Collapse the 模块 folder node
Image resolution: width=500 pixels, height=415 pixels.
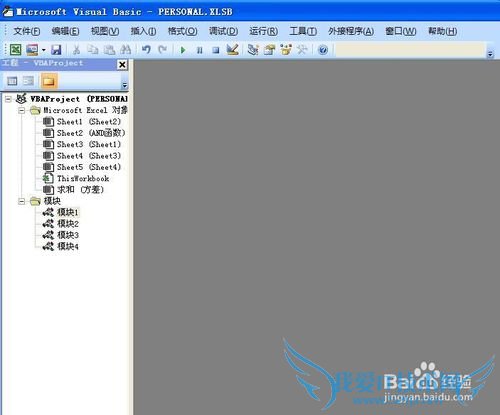(22, 201)
